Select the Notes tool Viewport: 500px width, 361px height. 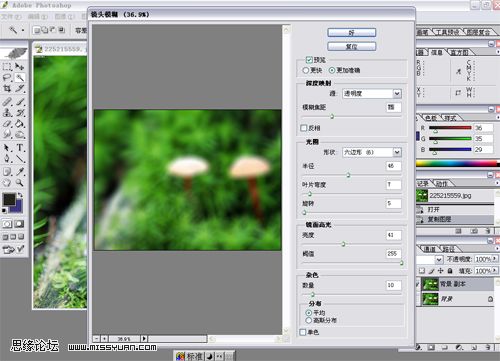[7, 172]
